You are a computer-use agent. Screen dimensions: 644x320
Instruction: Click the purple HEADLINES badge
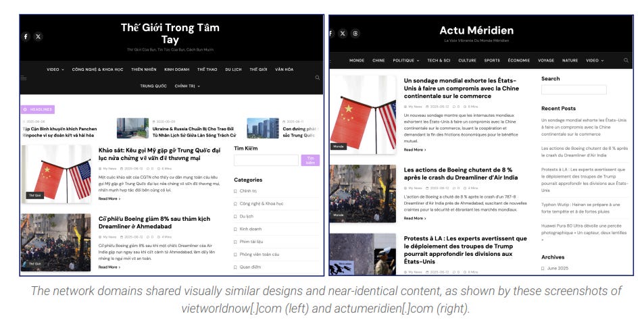[38, 109]
